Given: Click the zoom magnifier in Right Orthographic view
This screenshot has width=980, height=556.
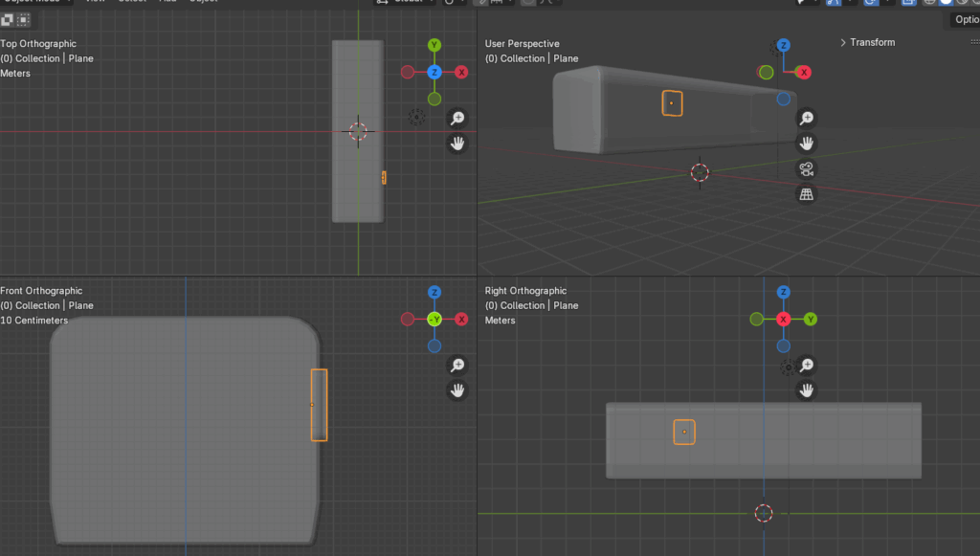Looking at the screenshot, I should pos(807,365).
